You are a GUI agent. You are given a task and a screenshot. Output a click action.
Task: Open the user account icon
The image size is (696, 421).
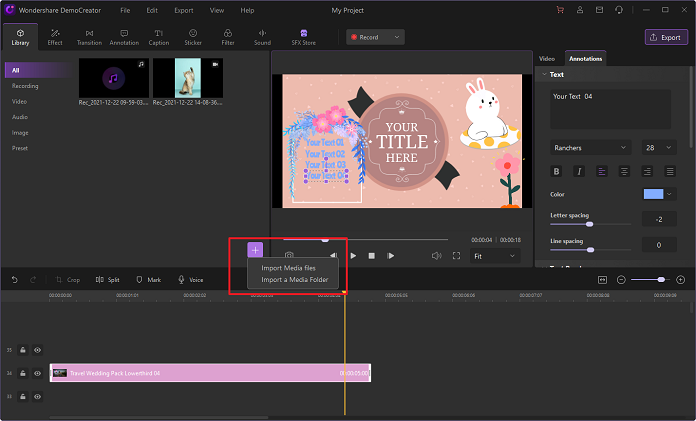(x=580, y=10)
